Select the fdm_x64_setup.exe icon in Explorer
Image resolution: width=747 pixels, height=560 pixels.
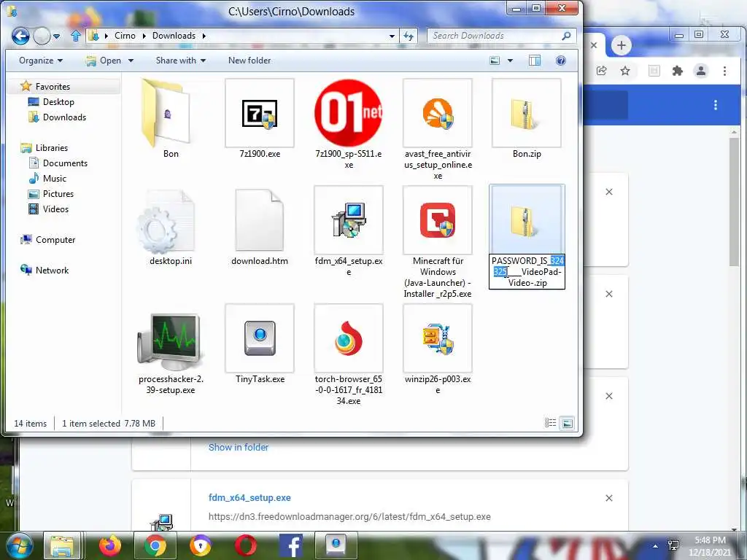[x=348, y=220]
